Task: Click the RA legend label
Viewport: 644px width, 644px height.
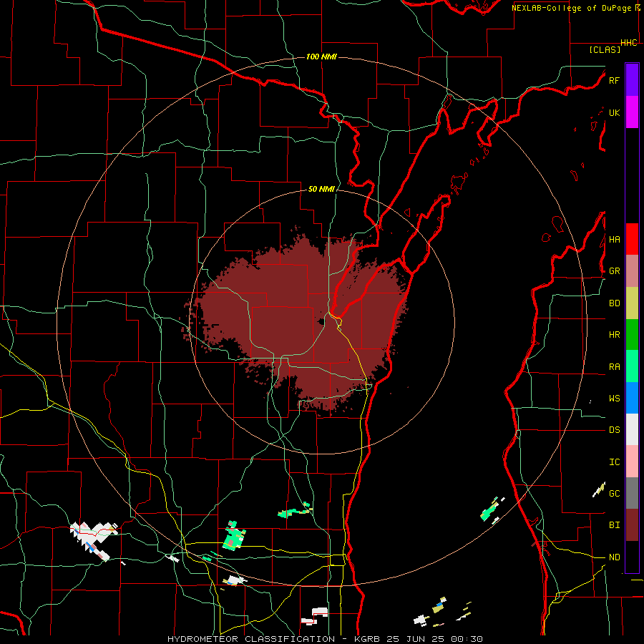Action: pyautogui.click(x=614, y=367)
